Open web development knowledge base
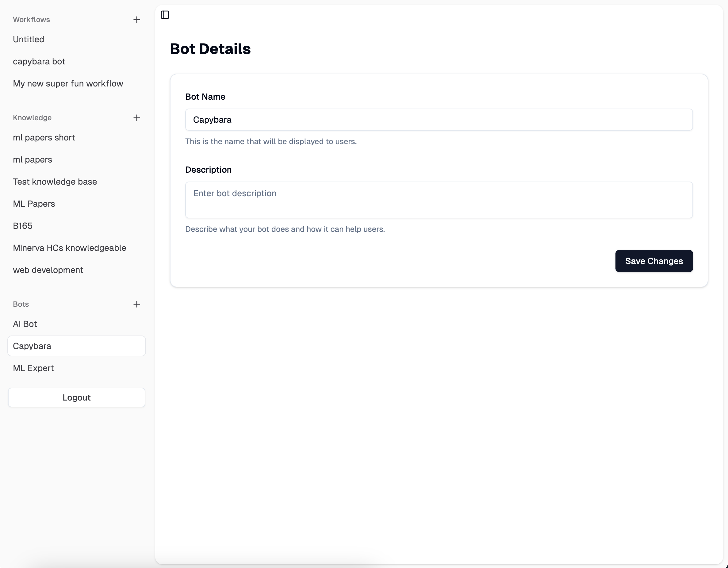This screenshot has width=728, height=568. 48,270
